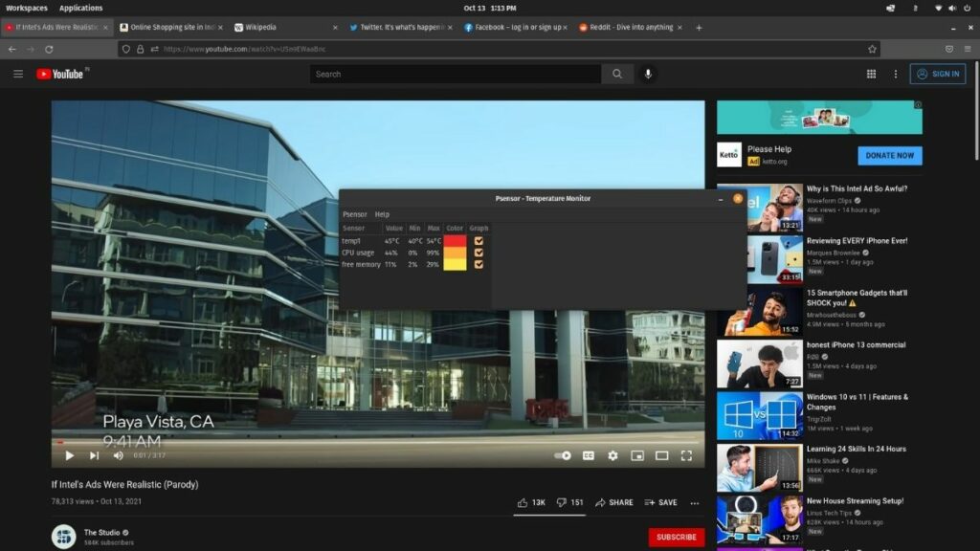
Task: Uncheck the Graph box for CPU usage
Action: tap(479, 253)
